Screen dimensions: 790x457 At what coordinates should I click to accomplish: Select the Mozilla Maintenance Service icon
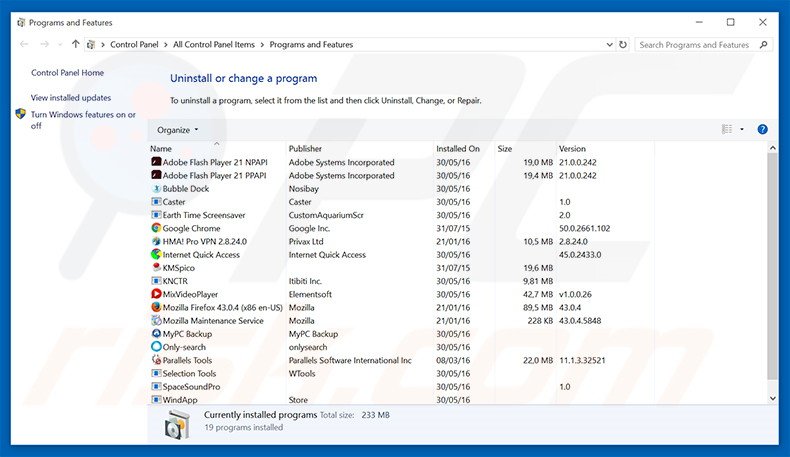point(156,320)
